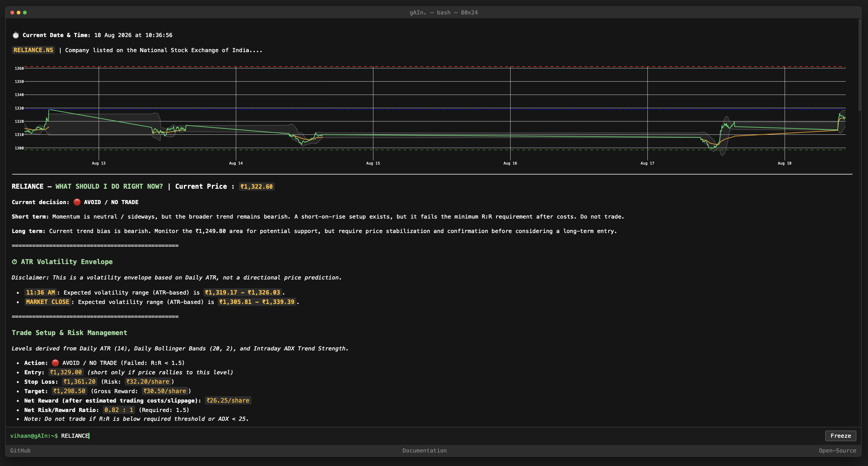Click the "WHAT SHOULD I DO RIGHT NOW?" heading
The width and height of the screenshot is (868, 466).
pos(109,187)
